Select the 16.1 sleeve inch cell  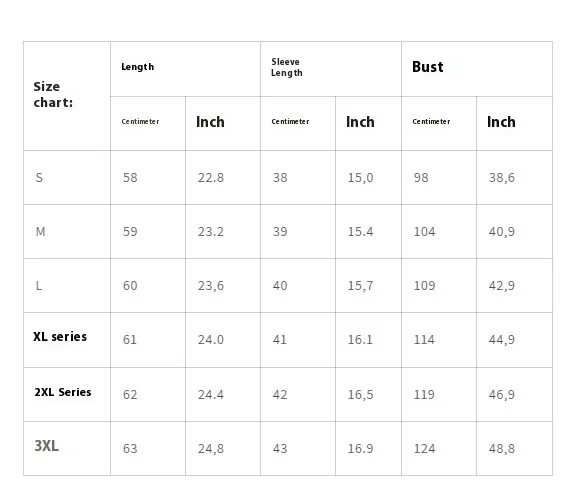point(368,340)
